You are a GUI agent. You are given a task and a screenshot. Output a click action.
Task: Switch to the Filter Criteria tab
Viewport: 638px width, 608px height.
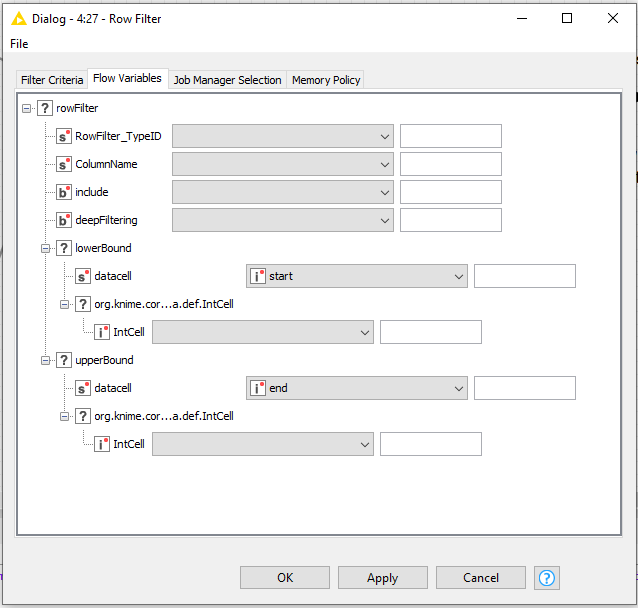coord(52,80)
